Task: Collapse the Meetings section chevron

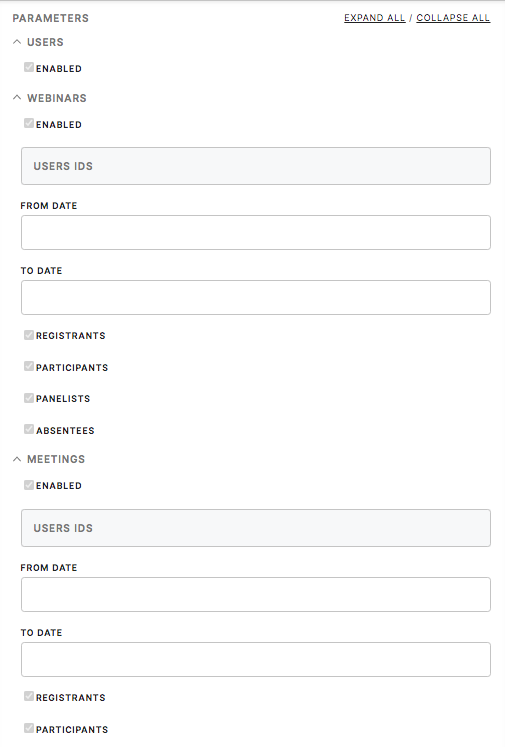Action: pyautogui.click(x=17, y=459)
